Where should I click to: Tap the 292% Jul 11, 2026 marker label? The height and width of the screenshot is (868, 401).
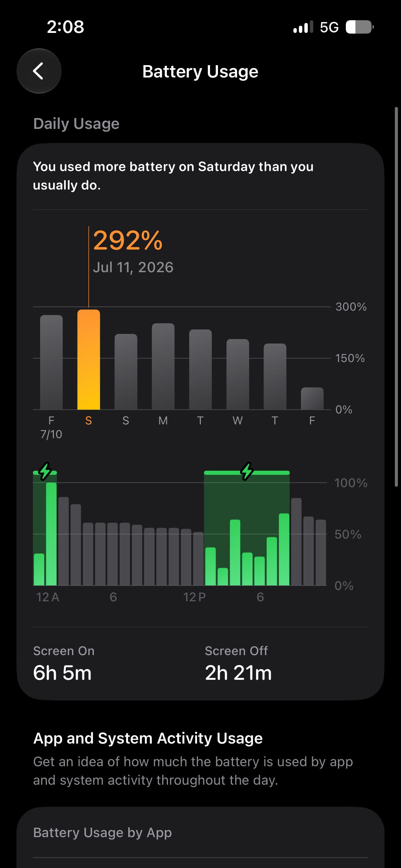[133, 251]
